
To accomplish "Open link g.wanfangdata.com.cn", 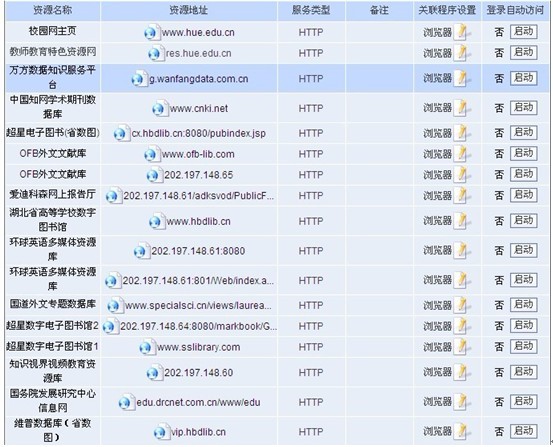I will 199,79.
